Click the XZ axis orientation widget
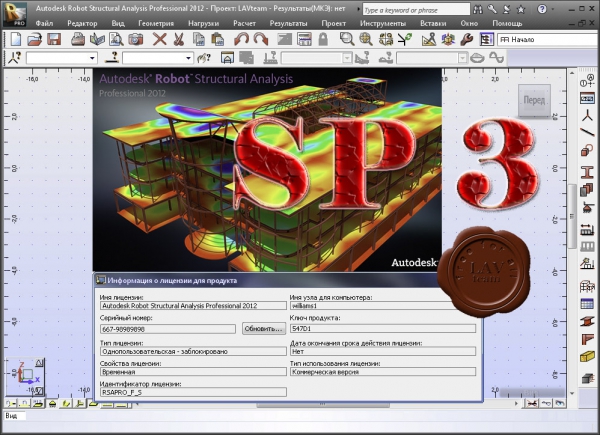The image size is (600, 435). click(25, 376)
